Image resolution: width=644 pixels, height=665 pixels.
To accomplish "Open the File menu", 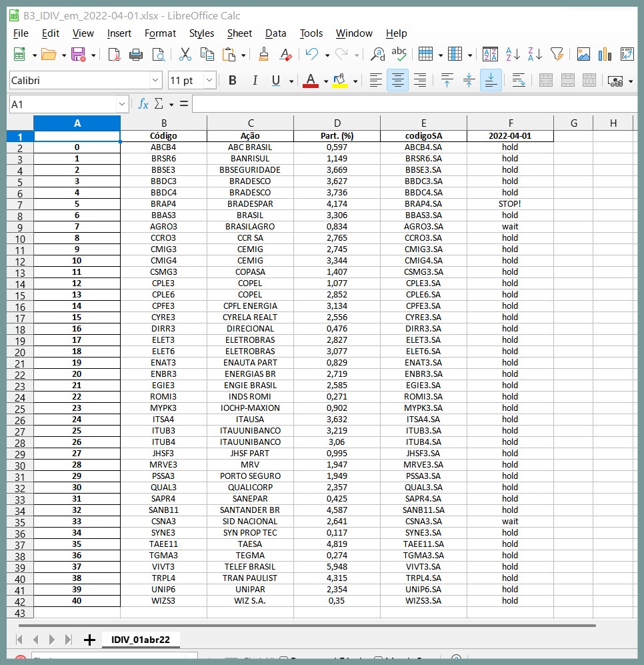I will click(21, 33).
